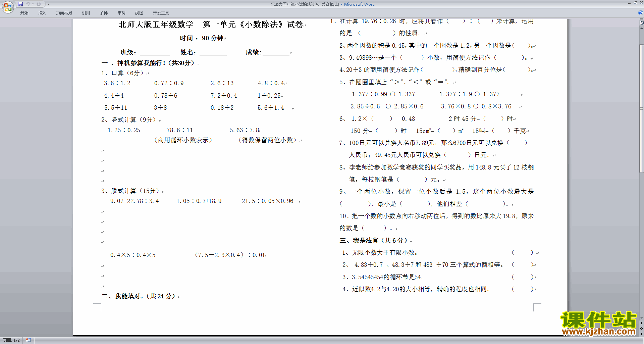Viewport: 644px width, 344px height.
Task: Click the vertical scrollbar thumb
Action: [642, 109]
